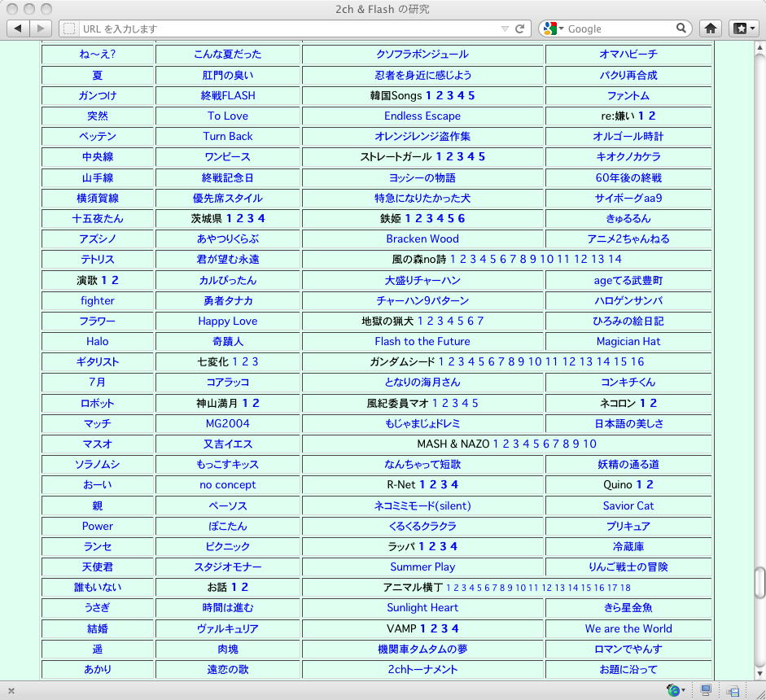Open the 'Summer Play' link
This screenshot has height=700, width=766.
[x=422, y=567]
